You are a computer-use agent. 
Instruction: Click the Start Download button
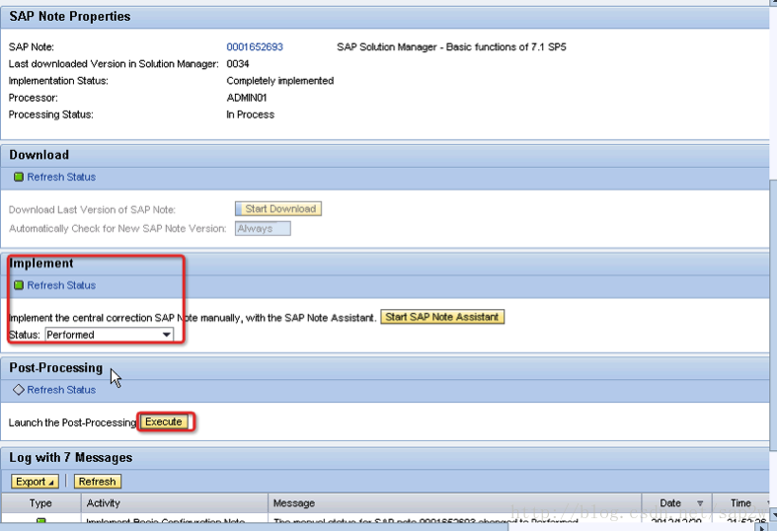click(x=278, y=208)
